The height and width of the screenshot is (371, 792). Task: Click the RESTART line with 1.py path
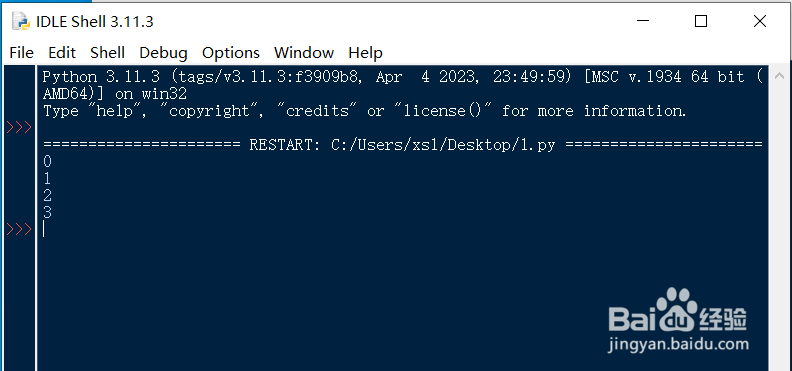(x=403, y=145)
